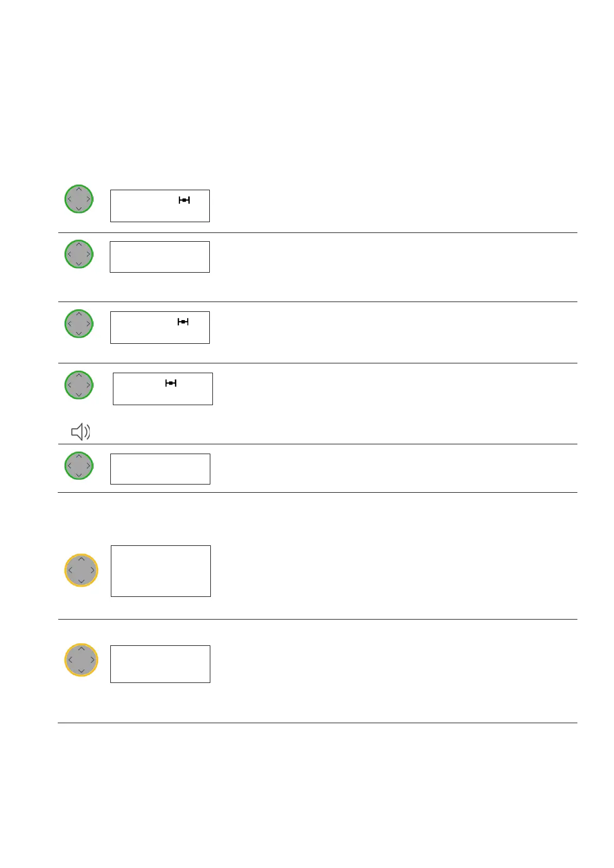Click the speaker sound icon
This screenshot has width=614, height=868.
80,431
